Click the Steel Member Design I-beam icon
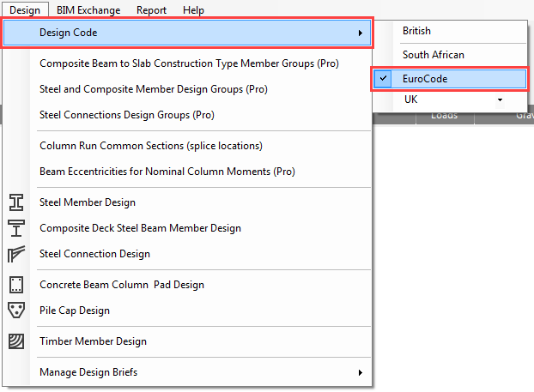This screenshot has width=534, height=392. tap(16, 202)
